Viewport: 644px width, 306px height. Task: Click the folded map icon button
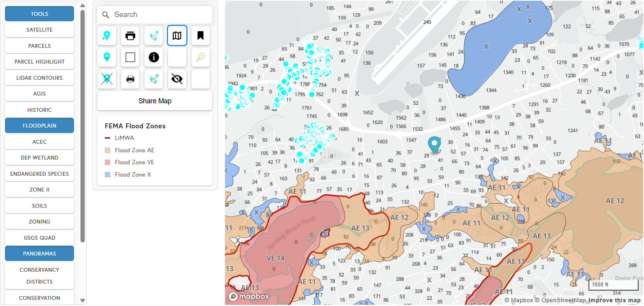177,35
